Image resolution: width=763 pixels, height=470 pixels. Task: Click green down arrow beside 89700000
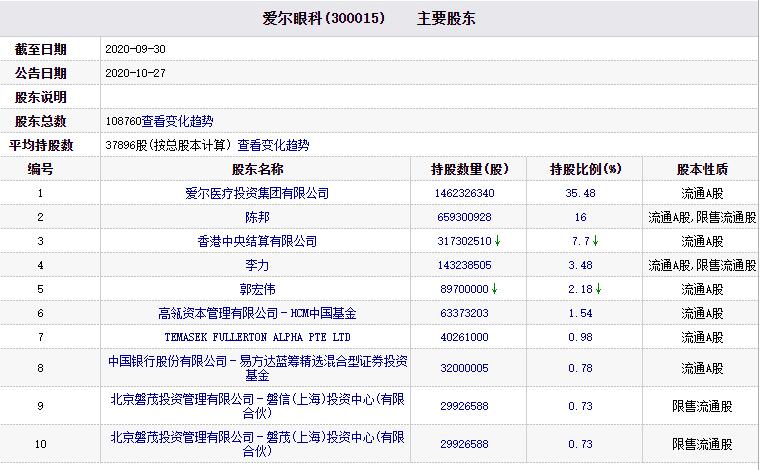(x=494, y=289)
